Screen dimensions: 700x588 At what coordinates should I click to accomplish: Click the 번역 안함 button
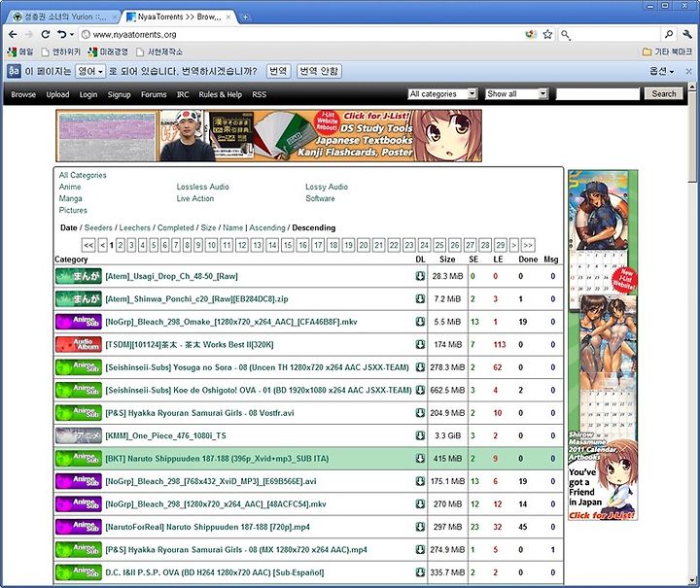coord(319,71)
